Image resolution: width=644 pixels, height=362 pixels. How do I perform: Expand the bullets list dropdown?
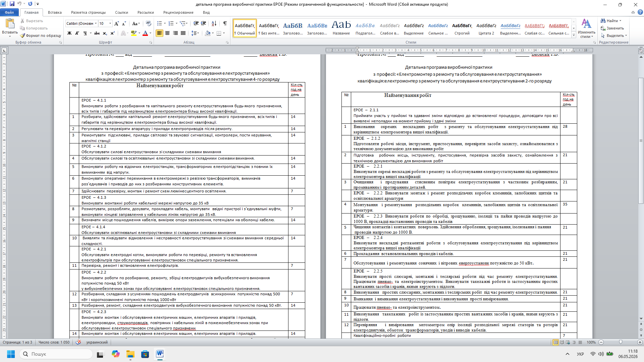[165, 23]
